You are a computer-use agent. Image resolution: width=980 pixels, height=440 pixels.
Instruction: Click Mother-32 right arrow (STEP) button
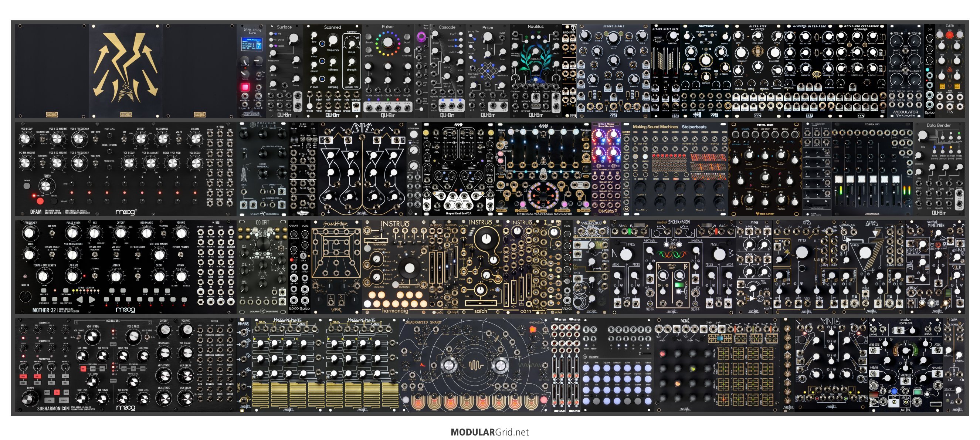[x=92, y=299]
